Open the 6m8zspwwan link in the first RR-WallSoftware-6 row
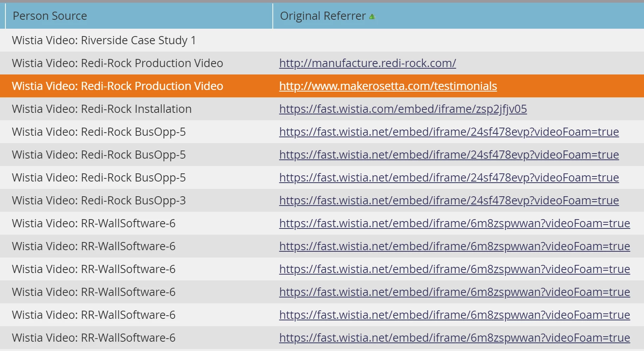 click(455, 223)
